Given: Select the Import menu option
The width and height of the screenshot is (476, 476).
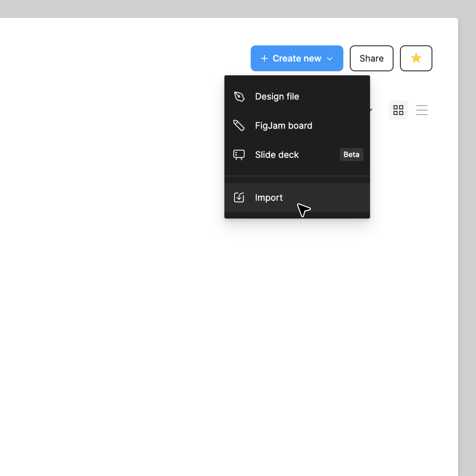Looking at the screenshot, I should pos(269,198).
